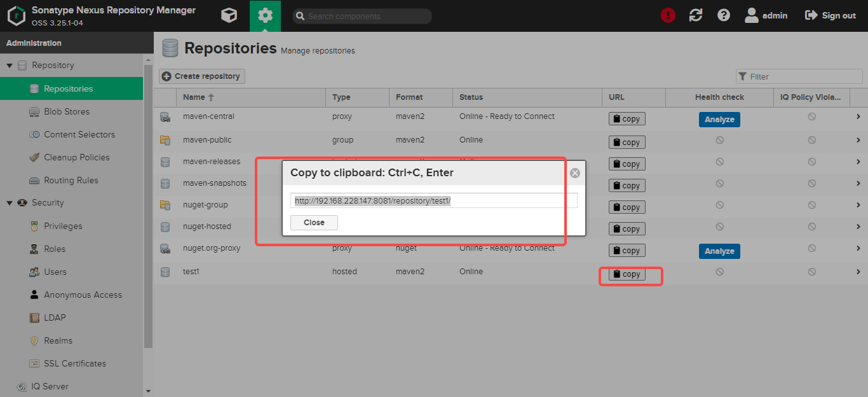Image resolution: width=868 pixels, height=397 pixels.
Task: Copy the maven-public repository URL
Action: (627, 143)
